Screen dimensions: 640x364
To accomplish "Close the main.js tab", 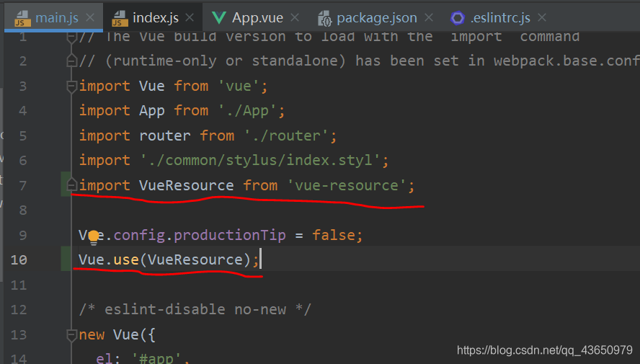I will click(90, 17).
